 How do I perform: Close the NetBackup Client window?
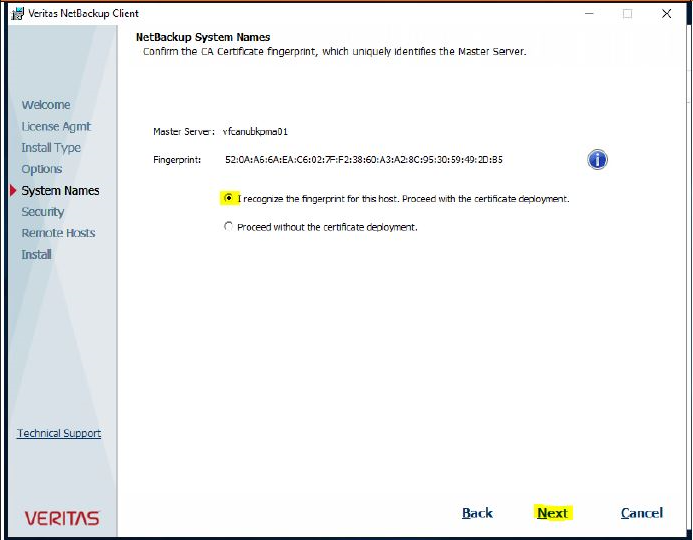click(x=666, y=14)
